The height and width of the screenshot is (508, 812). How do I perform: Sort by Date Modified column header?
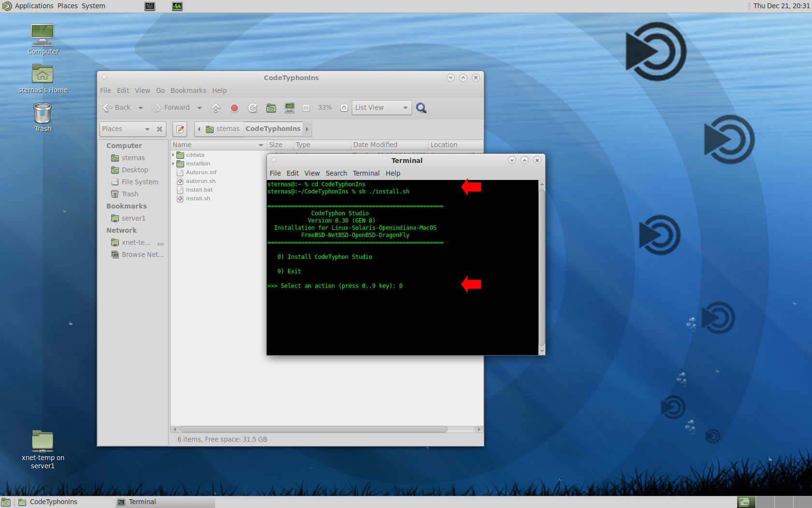coord(390,145)
